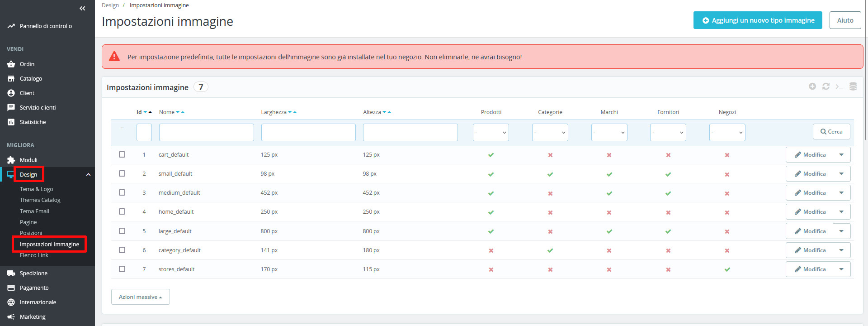The height and width of the screenshot is (326, 868).
Task: Select checkbox for medium_default row
Action: tap(122, 192)
